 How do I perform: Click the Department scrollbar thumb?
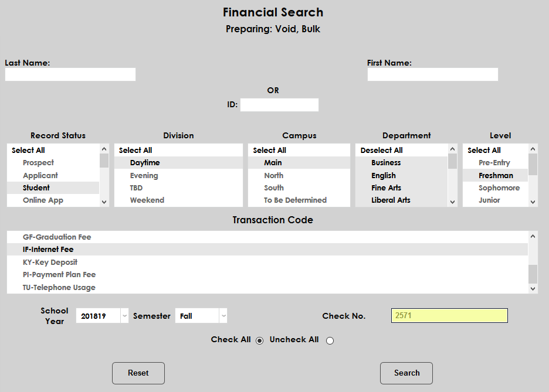pyautogui.click(x=452, y=162)
